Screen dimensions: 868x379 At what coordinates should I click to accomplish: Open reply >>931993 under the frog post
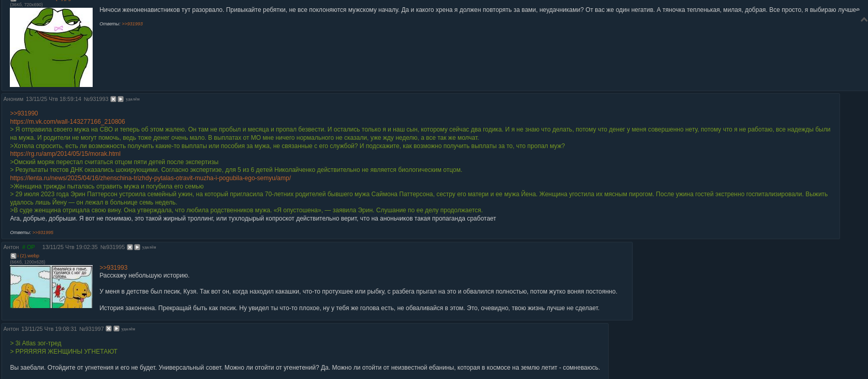pos(132,24)
